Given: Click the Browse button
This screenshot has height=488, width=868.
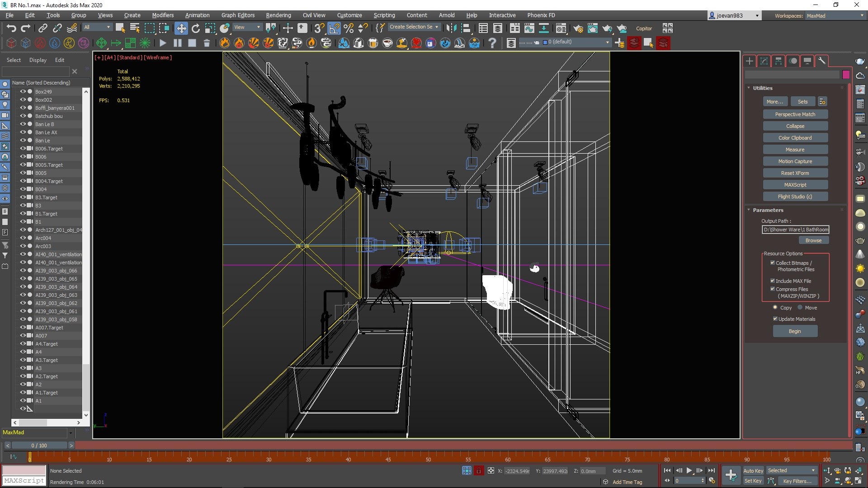Looking at the screenshot, I should tap(813, 240).
